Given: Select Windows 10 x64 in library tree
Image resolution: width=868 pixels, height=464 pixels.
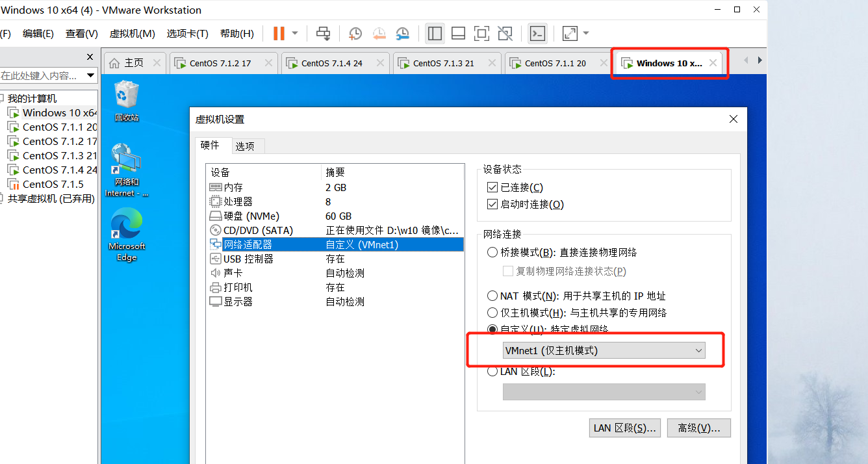Looking at the screenshot, I should [53, 112].
